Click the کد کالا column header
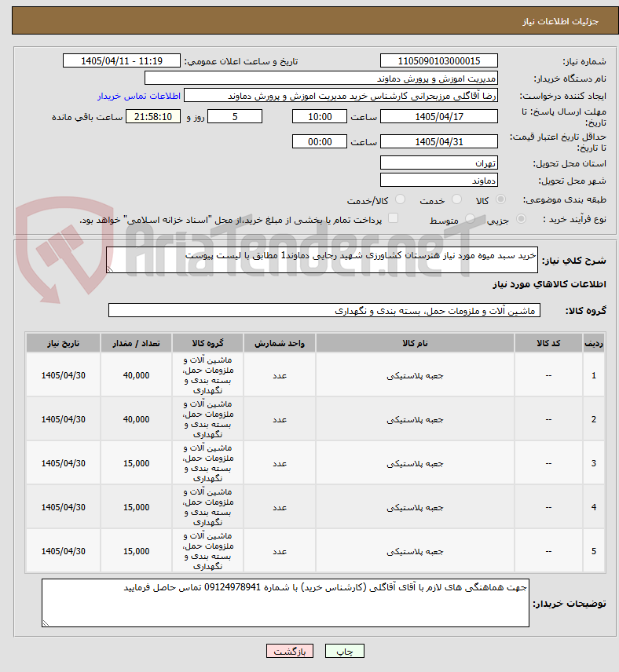The image size is (619, 672). point(548,343)
